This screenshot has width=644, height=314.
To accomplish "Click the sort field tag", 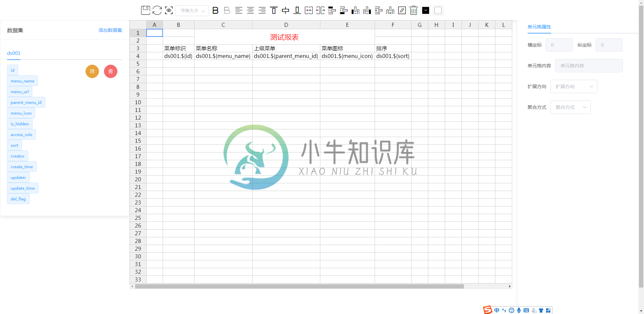I will (14, 145).
